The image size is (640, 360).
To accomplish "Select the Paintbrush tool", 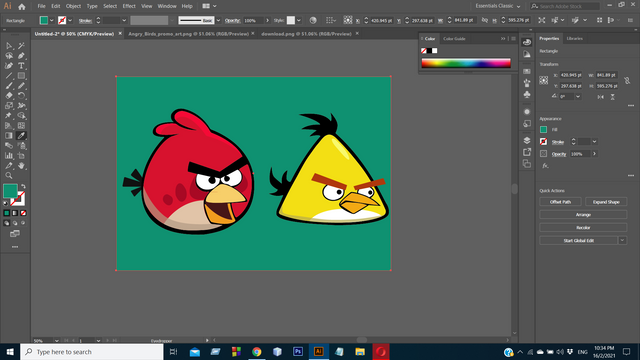I will [9, 86].
